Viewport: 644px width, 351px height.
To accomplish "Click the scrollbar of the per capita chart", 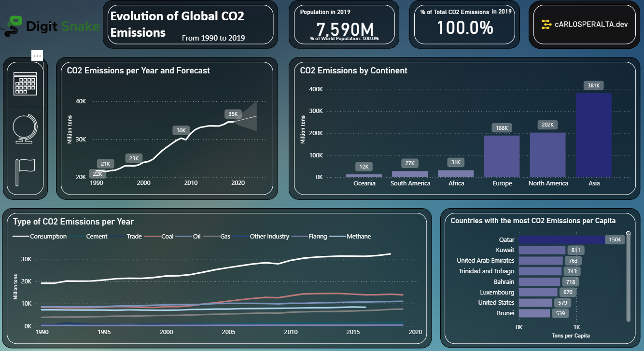I will [629, 278].
